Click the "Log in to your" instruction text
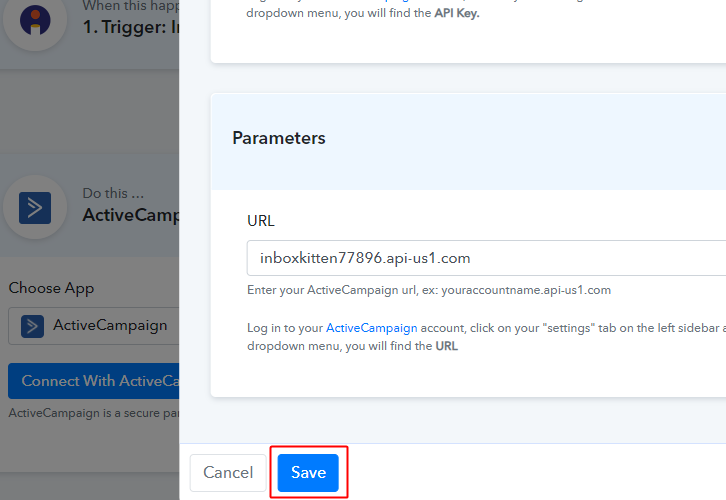726x500 pixels. [285, 328]
